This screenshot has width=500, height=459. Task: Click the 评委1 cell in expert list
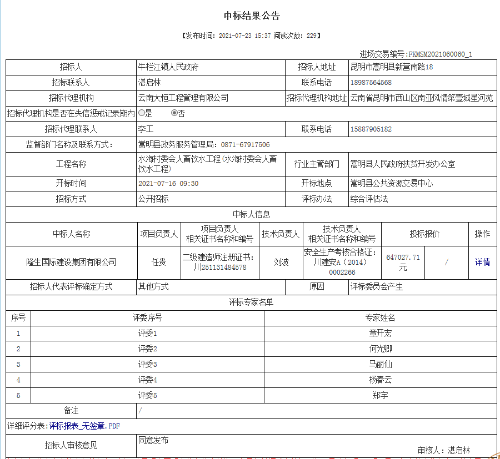click(147, 333)
